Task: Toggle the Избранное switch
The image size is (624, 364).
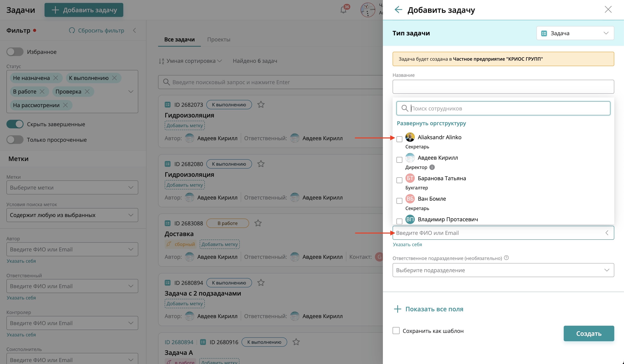Action: (x=15, y=52)
